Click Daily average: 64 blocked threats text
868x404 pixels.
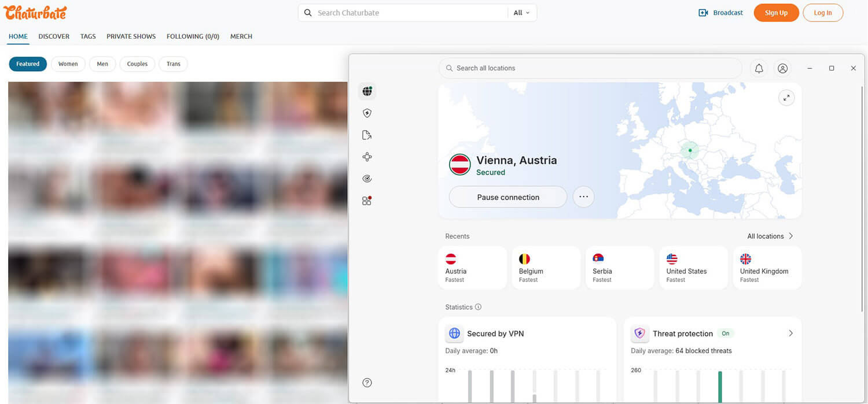681,351
